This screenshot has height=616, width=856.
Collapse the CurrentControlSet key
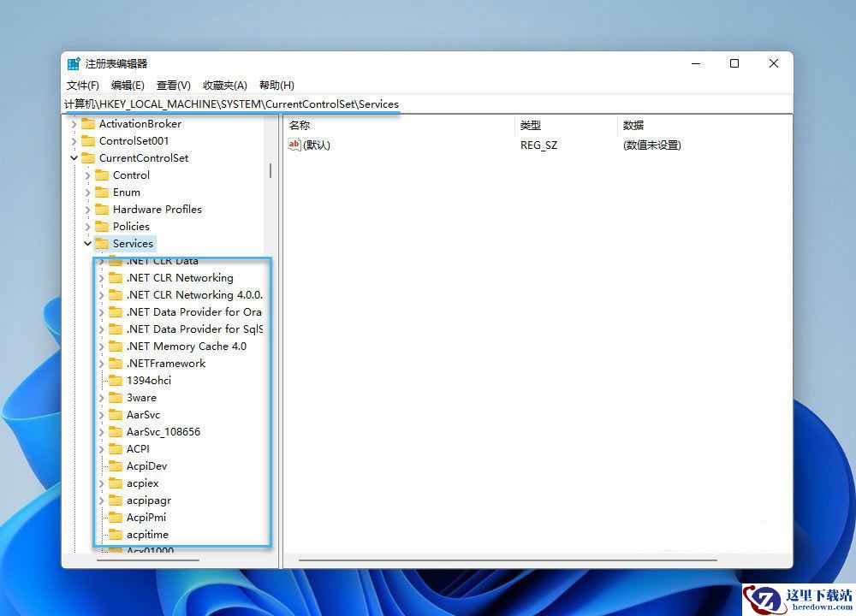point(74,158)
